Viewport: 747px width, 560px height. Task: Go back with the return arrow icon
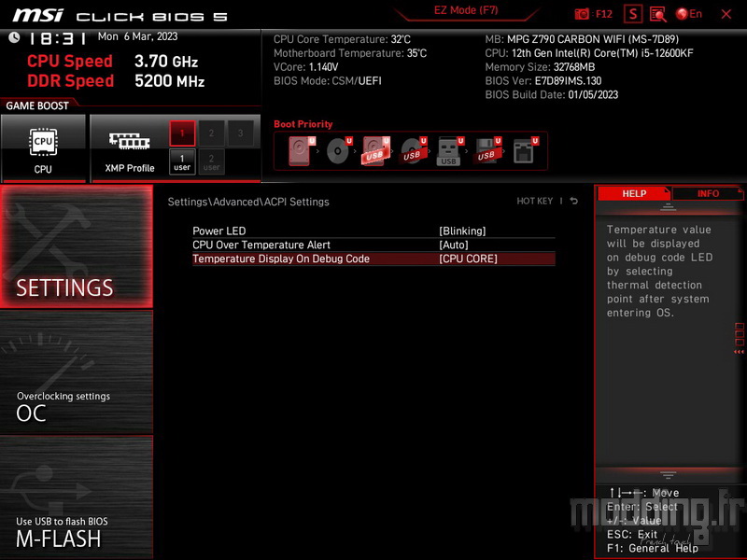tap(574, 202)
